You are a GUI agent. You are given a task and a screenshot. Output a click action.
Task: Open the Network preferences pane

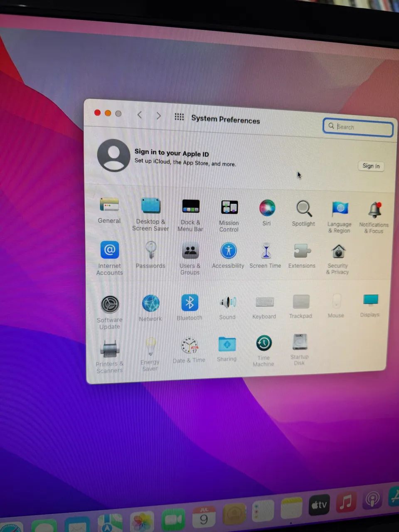(x=150, y=308)
